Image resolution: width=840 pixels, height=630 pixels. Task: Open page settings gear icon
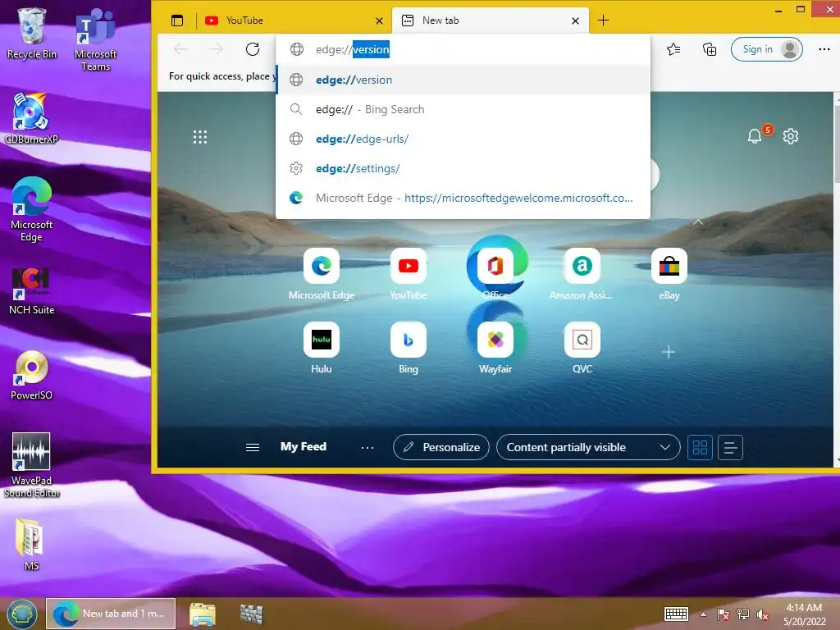click(x=791, y=136)
